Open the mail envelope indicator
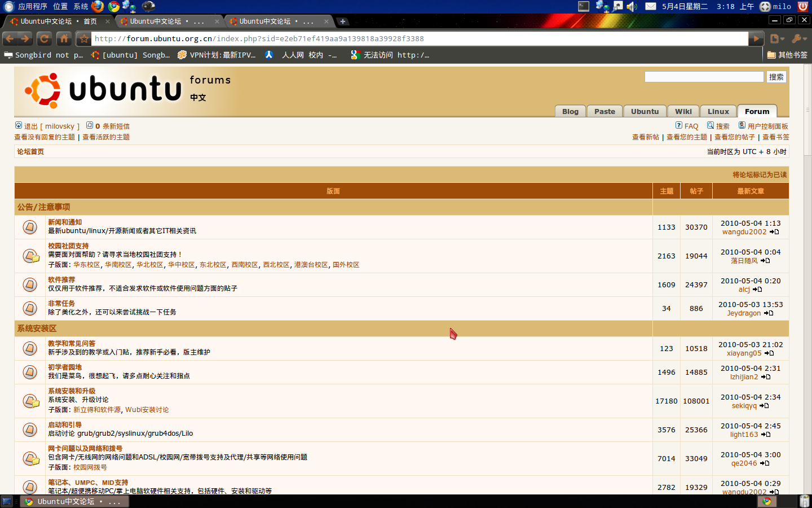812x508 pixels. 650,6
